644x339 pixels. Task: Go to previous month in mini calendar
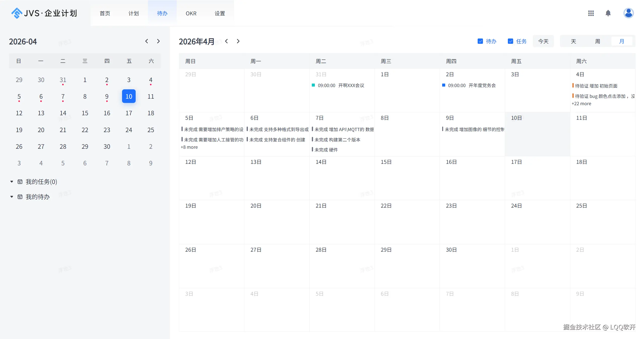pyautogui.click(x=147, y=41)
